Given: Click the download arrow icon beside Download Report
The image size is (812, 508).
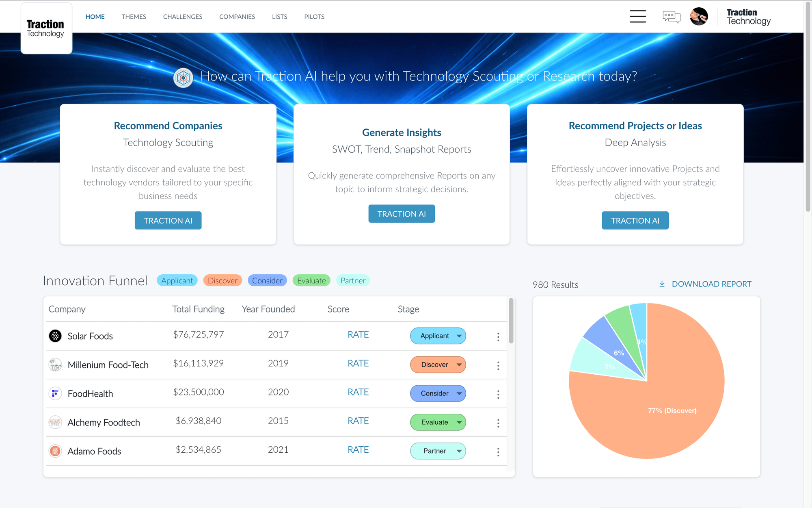Looking at the screenshot, I should point(662,284).
